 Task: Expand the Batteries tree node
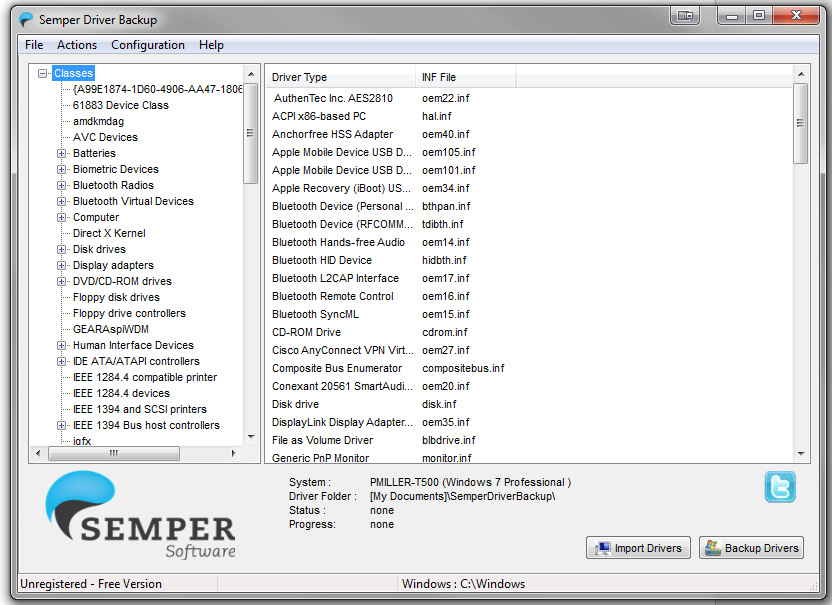62,153
